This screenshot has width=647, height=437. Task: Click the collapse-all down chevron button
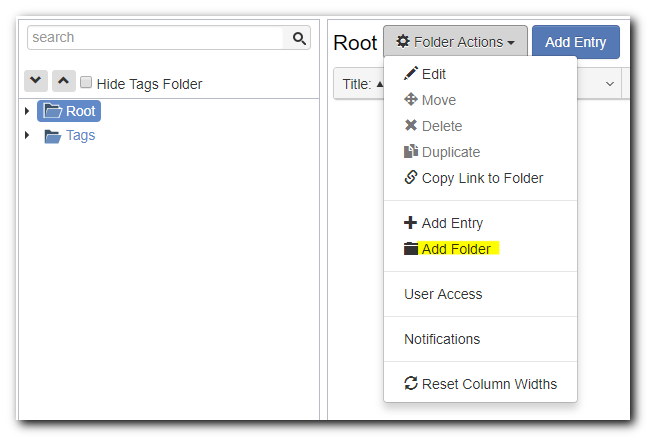(36, 81)
